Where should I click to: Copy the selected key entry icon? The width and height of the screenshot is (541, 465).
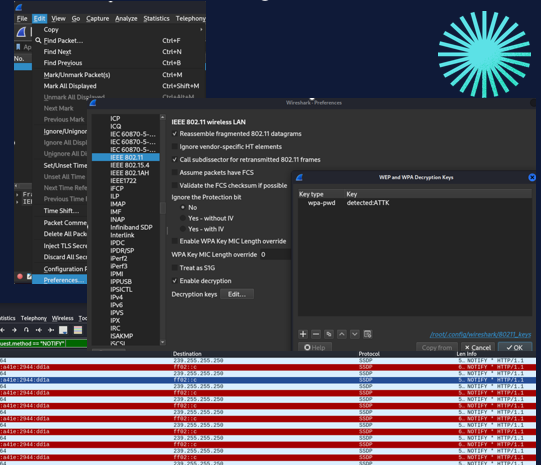pyautogui.click(x=329, y=334)
